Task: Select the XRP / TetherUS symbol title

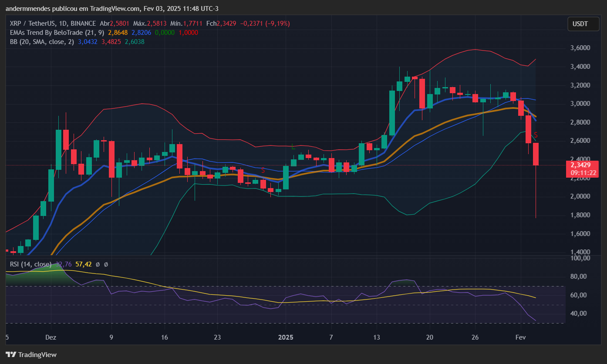Action: [54, 23]
